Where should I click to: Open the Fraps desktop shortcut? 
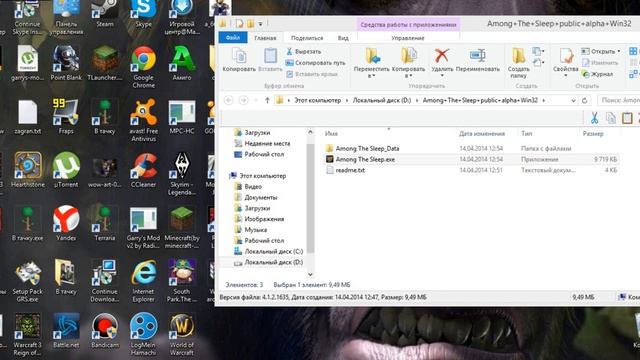coord(66,117)
